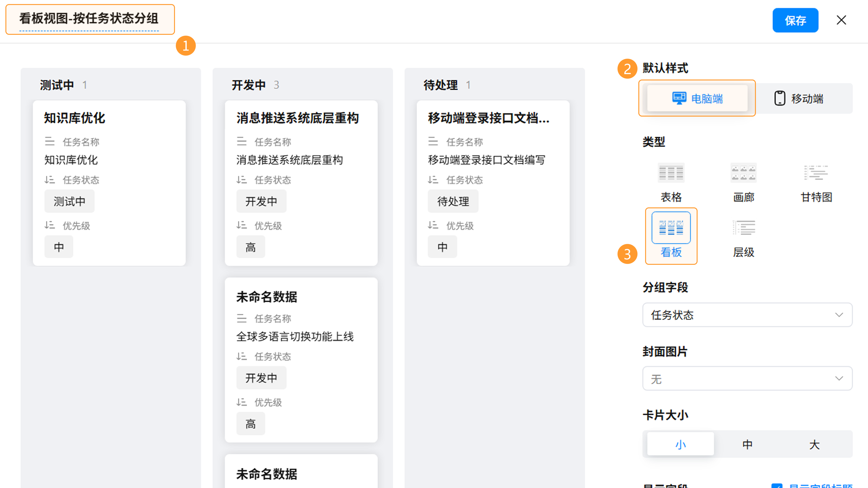
Task: Expand the 封面图片 dropdown showing 无
Action: point(741,379)
